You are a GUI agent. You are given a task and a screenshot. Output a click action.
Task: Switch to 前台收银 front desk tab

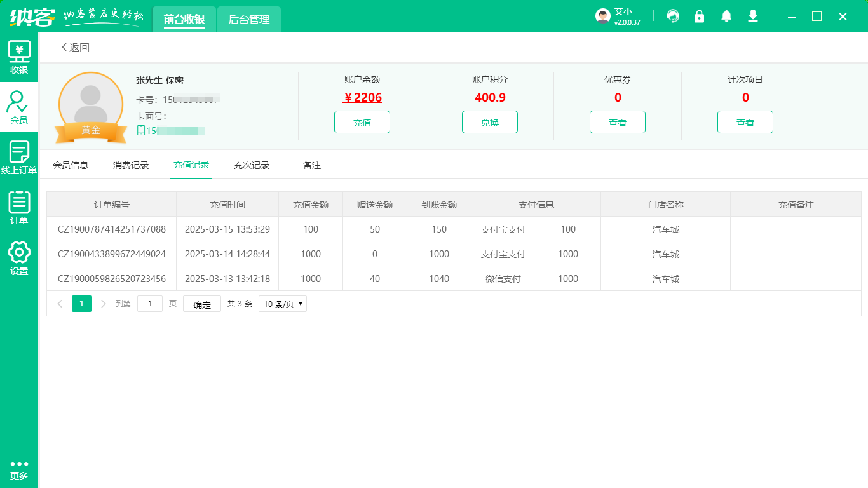pyautogui.click(x=184, y=19)
